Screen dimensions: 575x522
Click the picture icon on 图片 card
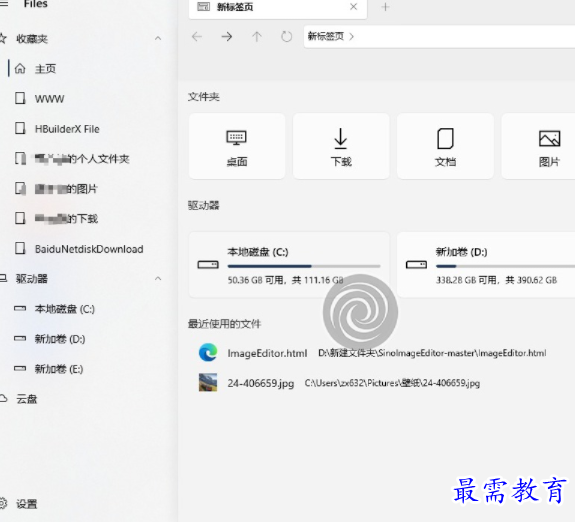pyautogui.click(x=549, y=138)
